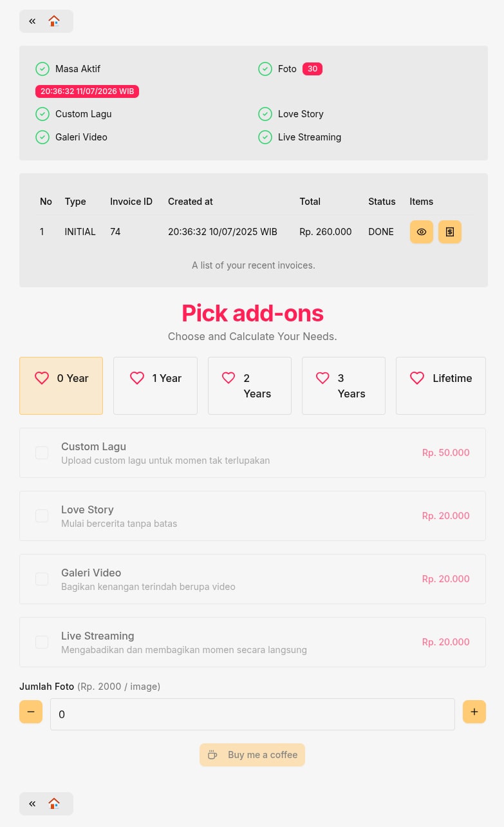Choose the 2 Years duration option
Viewport: 504px width, 827px height.
250,386
